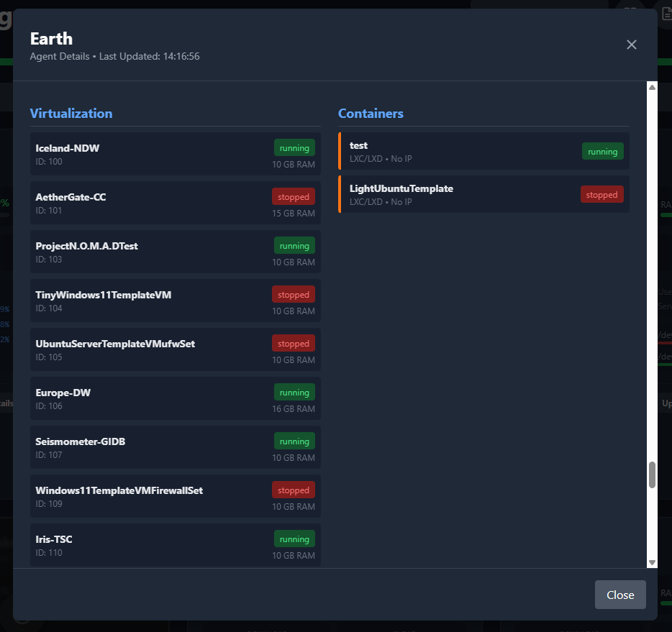Viewport: 672px width, 632px height.
Task: Click stopped badge on LightUbuntuTemplate
Action: 601,194
